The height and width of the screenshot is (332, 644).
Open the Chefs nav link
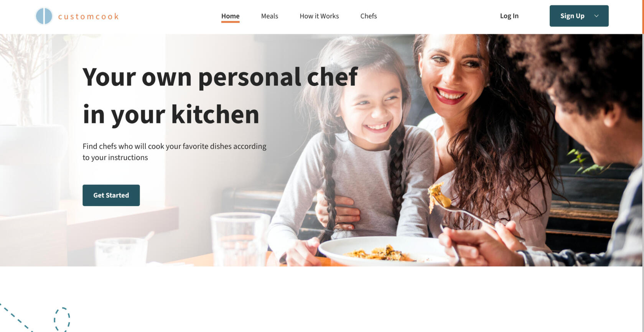click(x=369, y=16)
